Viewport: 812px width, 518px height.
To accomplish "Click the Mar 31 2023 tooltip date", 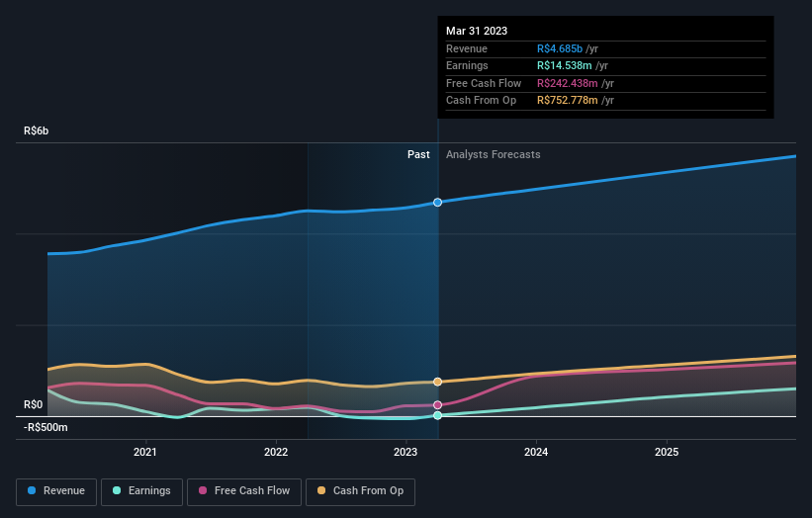I will point(477,31).
